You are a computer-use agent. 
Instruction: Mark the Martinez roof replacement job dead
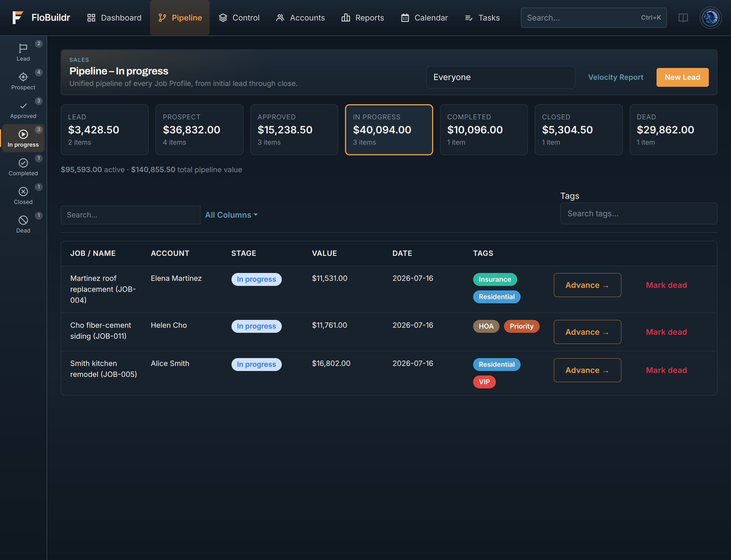[x=666, y=285]
